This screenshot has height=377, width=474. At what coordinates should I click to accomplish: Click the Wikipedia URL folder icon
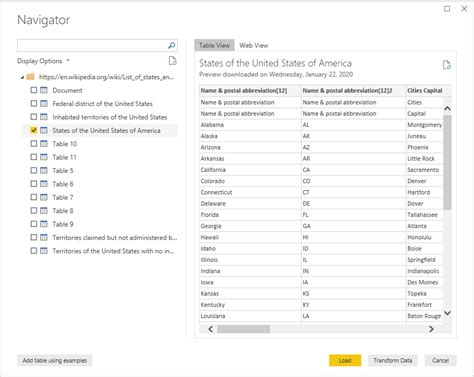coord(30,77)
